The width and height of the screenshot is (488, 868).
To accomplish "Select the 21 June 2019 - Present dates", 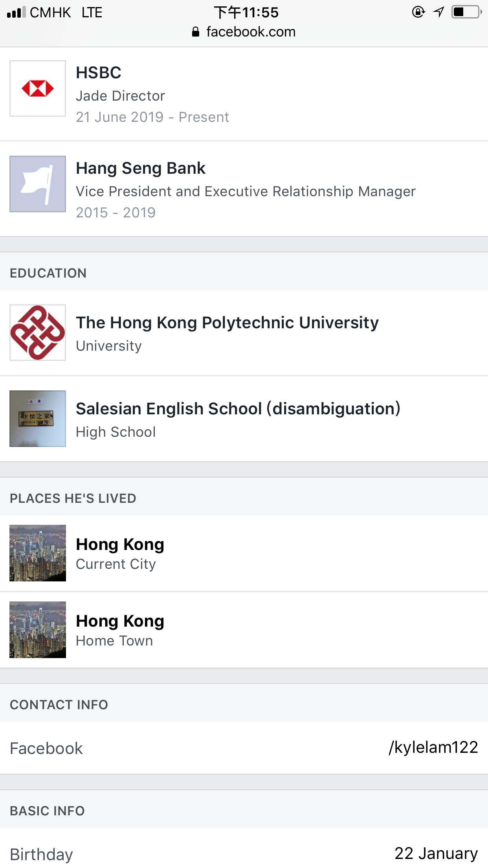I will [x=152, y=117].
